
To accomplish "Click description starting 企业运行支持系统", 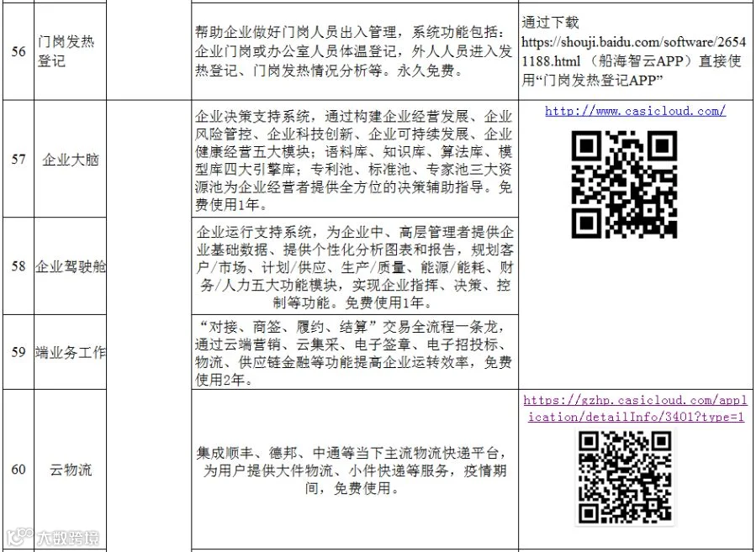I will pyautogui.click(x=355, y=267).
